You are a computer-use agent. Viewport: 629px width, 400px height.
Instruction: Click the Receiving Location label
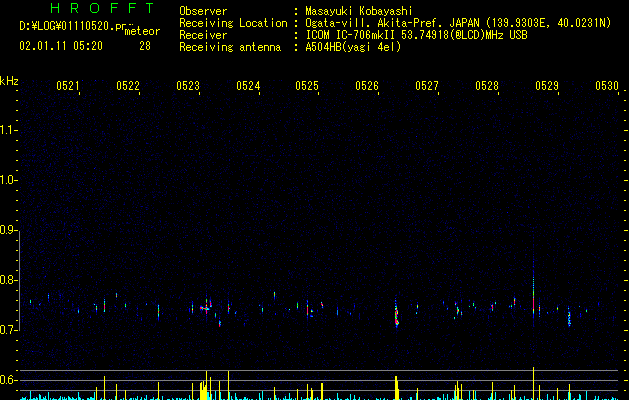coord(233,23)
